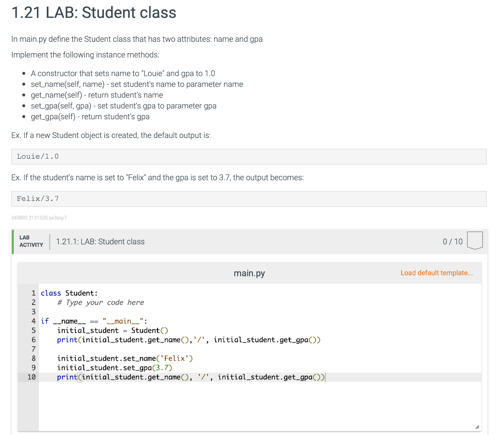504x435 pixels.
Task: Select the main.py filename header
Action: (x=249, y=273)
